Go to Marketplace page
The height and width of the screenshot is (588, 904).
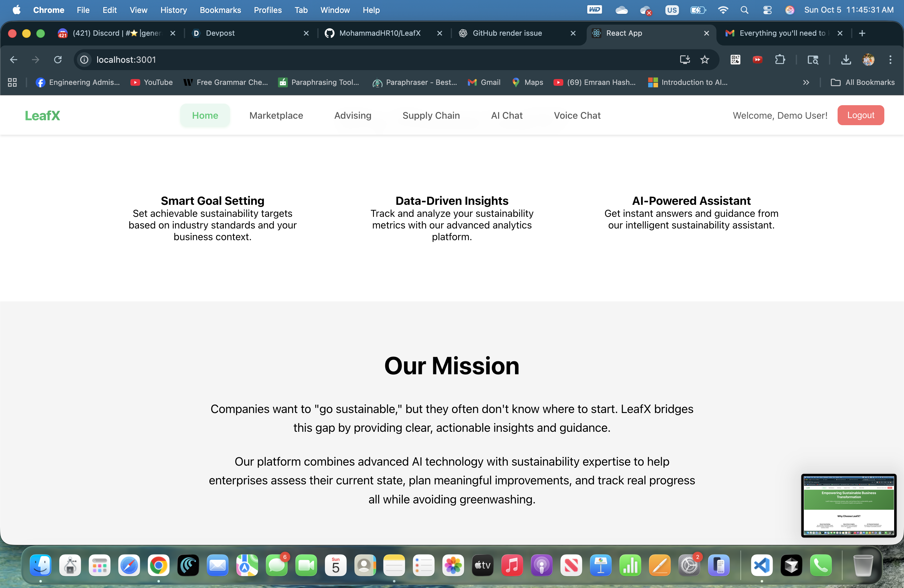point(276,115)
